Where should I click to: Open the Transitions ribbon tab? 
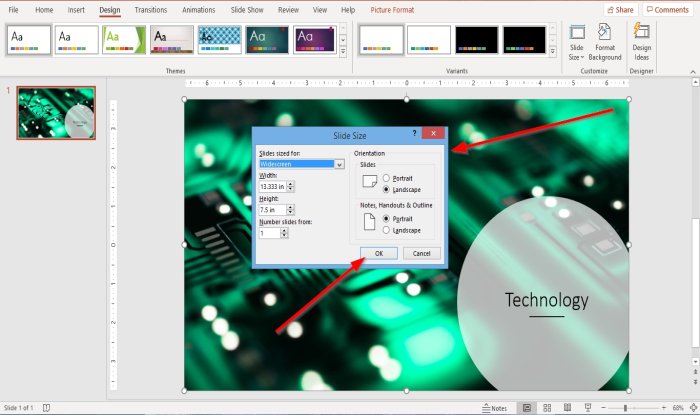coord(151,10)
